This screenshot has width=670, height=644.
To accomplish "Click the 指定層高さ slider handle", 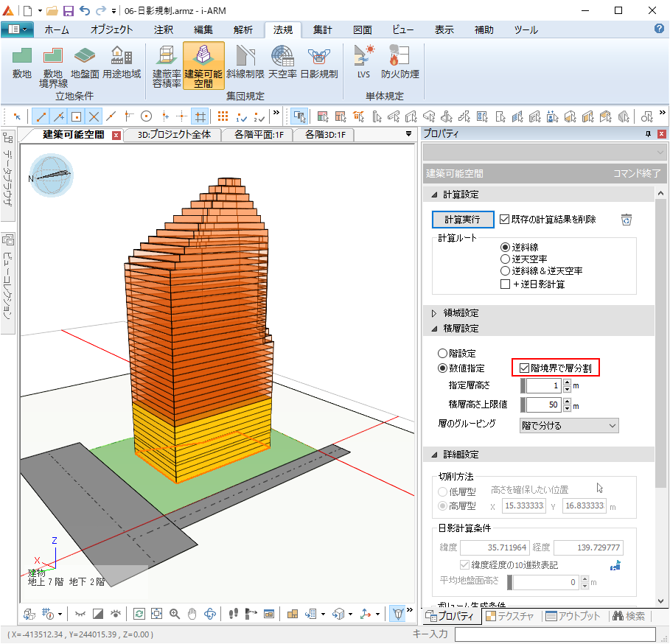I will [523, 385].
